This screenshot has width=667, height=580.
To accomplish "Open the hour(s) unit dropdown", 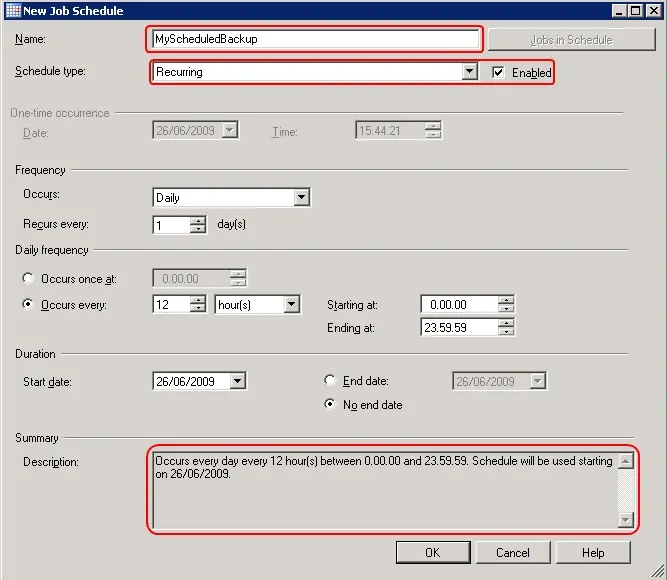I will tap(291, 305).
